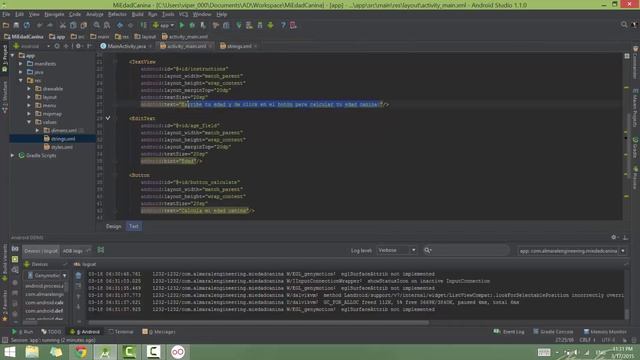Select com.android.calendar process in Devices list
Screen dimensions: 640x360
click(x=44, y=302)
